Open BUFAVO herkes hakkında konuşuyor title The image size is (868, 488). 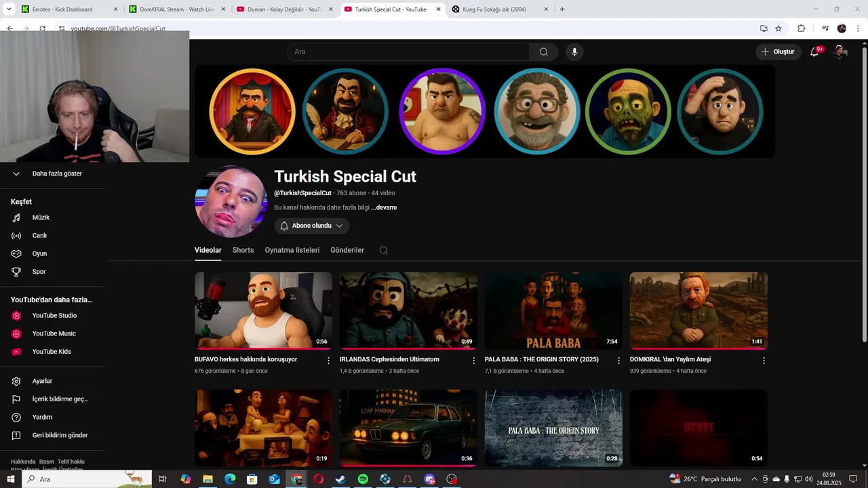tap(246, 359)
